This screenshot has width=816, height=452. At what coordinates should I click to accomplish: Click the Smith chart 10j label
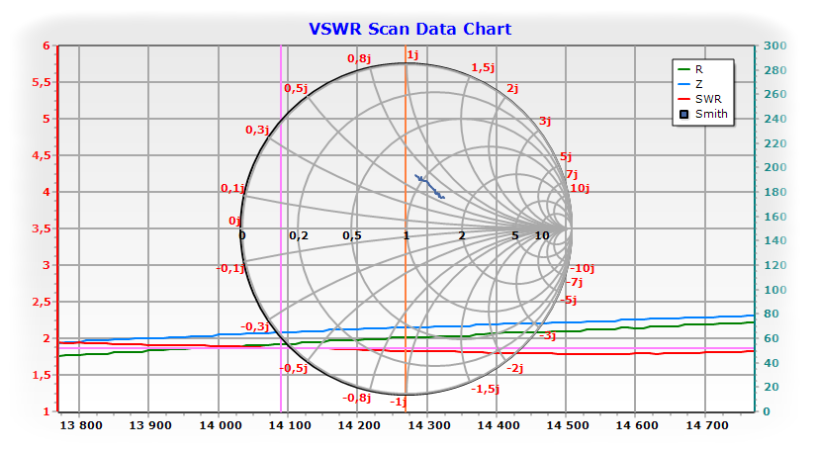pyautogui.click(x=580, y=188)
